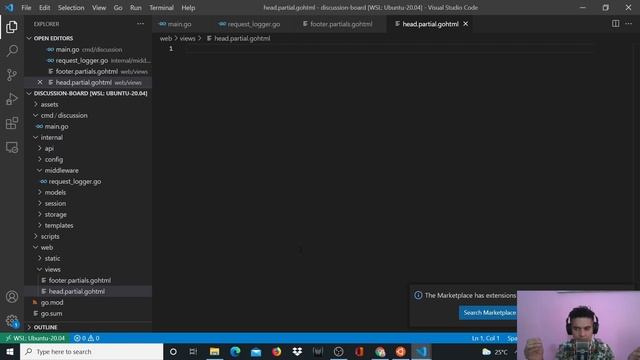
Task: Click the Search Marketplace button
Action: pyautogui.click(x=488, y=313)
